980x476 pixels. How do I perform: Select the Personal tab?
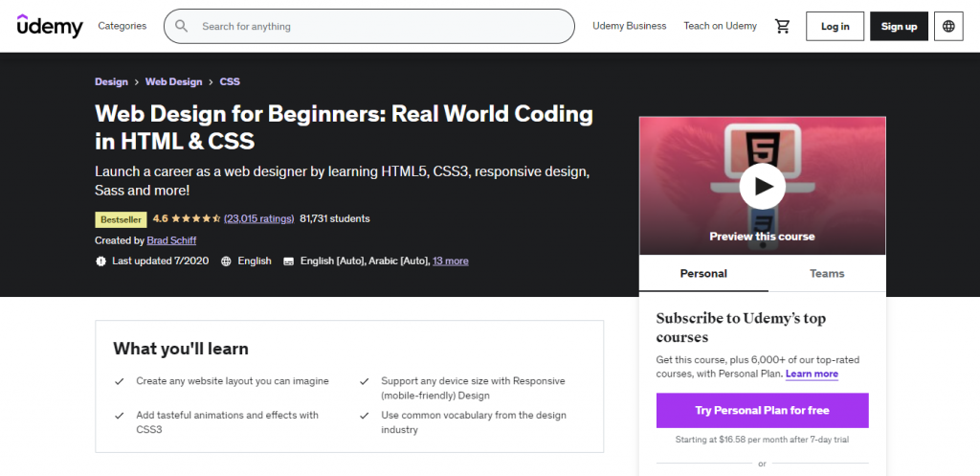click(703, 273)
